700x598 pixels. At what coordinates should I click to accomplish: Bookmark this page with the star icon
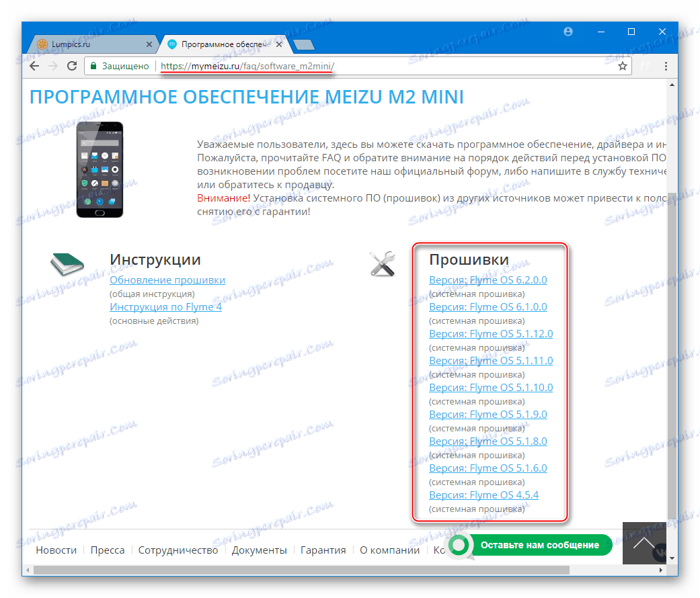(x=622, y=66)
